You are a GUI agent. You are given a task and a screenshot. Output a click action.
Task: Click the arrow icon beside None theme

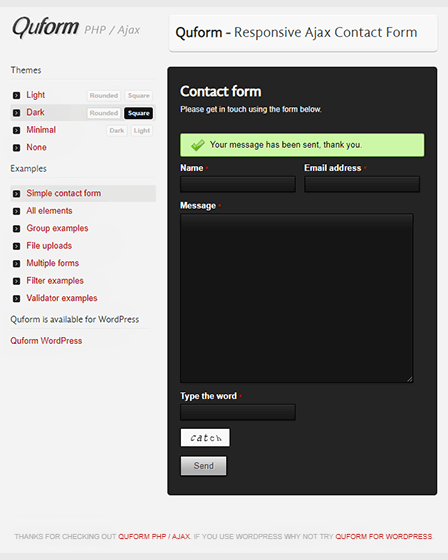(x=16, y=148)
